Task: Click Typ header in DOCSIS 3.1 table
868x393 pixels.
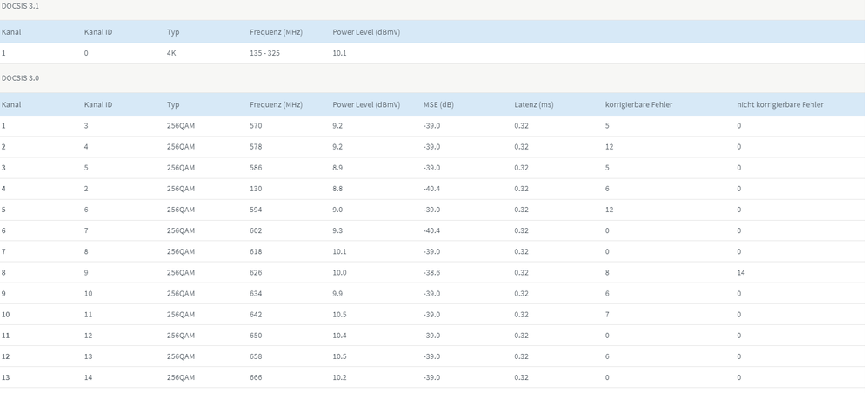Action: click(173, 32)
